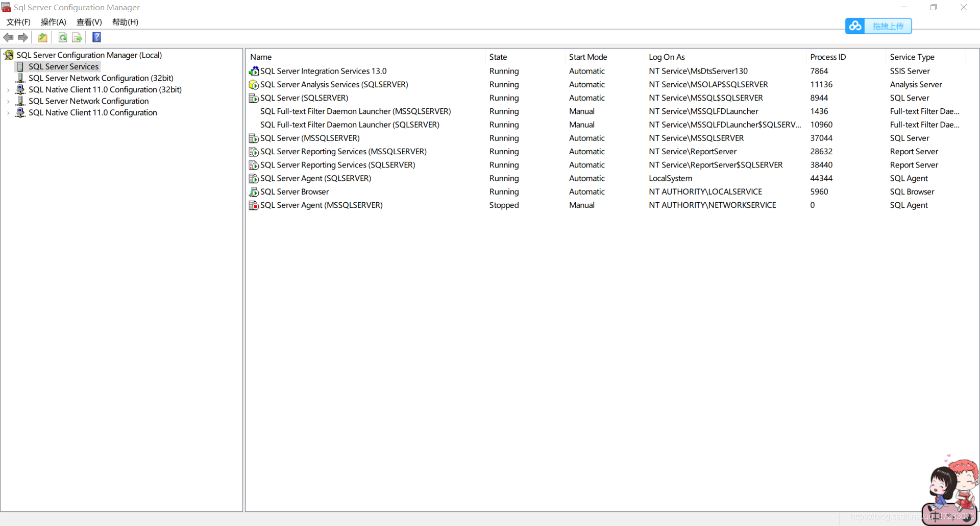
Task: Click the SQL Server (MSSQLSERVER) service icon
Action: pyautogui.click(x=254, y=138)
